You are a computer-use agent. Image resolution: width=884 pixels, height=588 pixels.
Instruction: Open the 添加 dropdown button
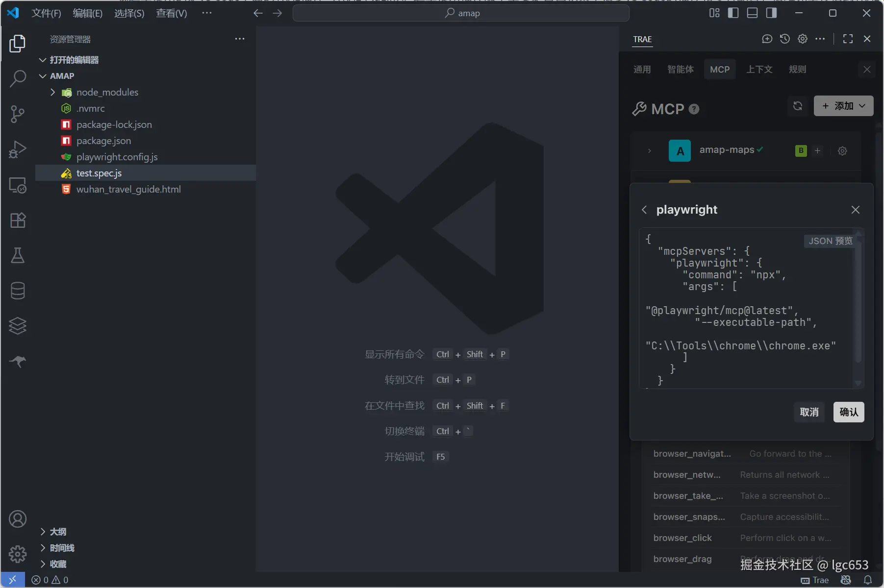pos(843,106)
